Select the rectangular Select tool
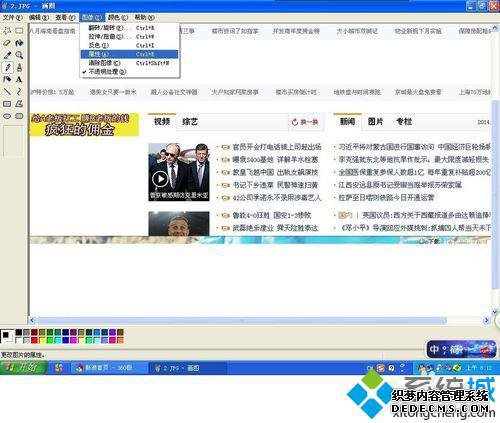 [x=19, y=31]
